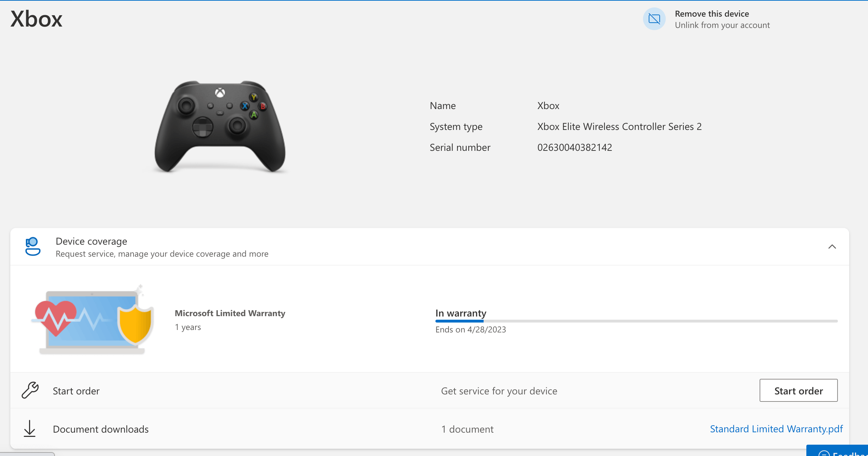The image size is (868, 456).
Task: Click the Serial number label
Action: tap(460, 147)
